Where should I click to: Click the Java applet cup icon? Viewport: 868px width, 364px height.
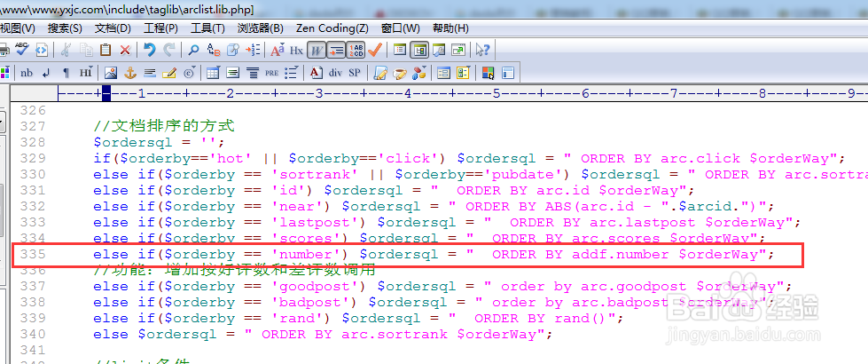pos(400,73)
